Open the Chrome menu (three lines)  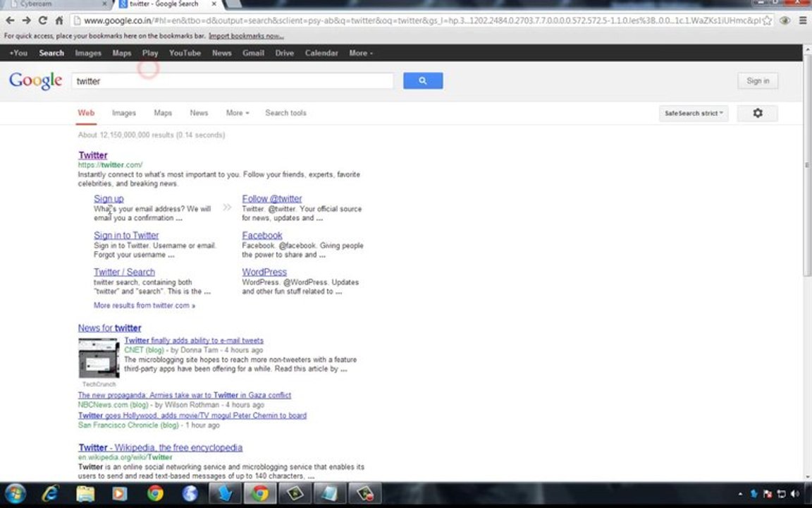coord(803,20)
